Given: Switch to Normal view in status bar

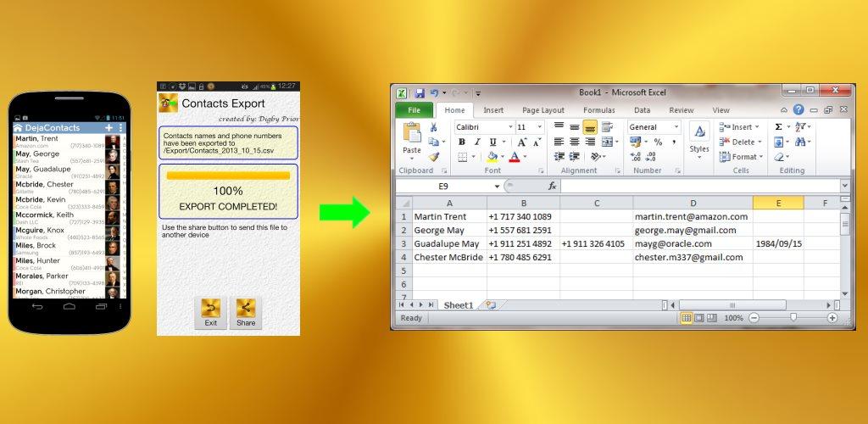Looking at the screenshot, I should [687, 318].
